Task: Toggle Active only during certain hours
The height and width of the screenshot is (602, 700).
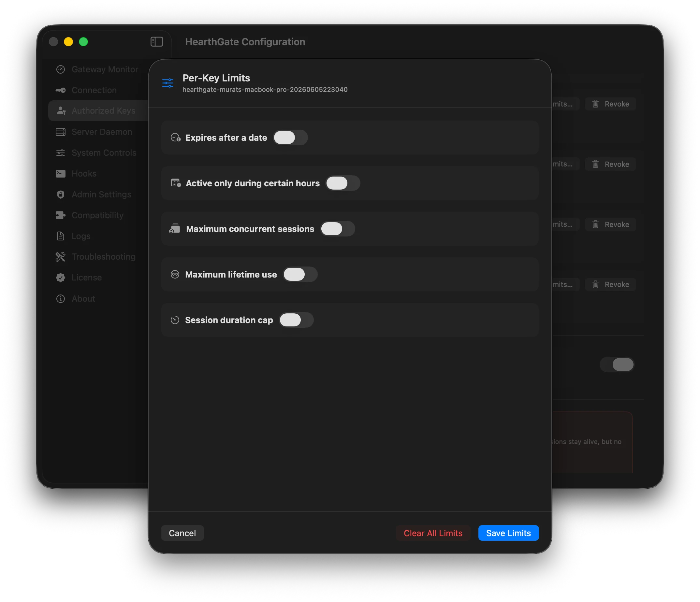Action: pos(343,183)
